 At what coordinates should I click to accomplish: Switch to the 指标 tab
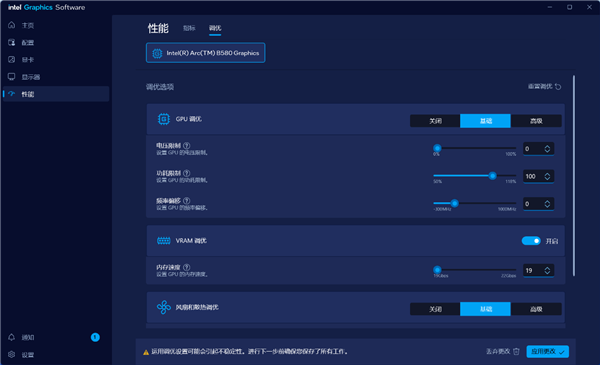(189, 28)
